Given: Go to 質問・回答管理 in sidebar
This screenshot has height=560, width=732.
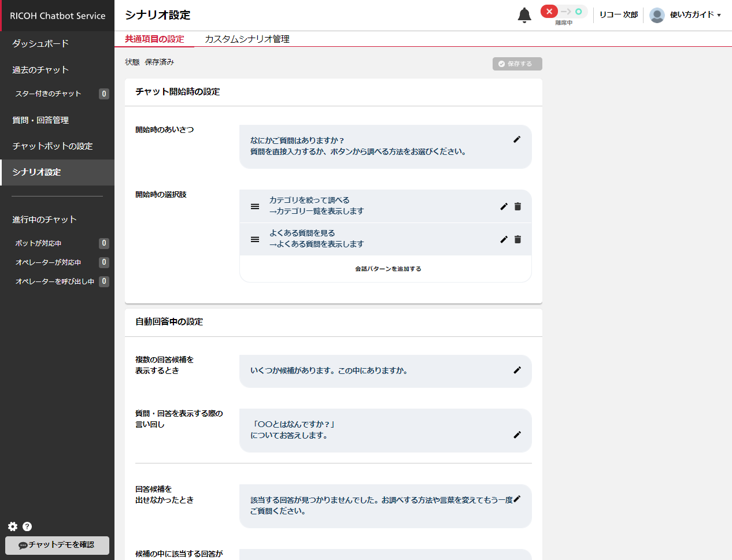Looking at the screenshot, I should point(40,120).
